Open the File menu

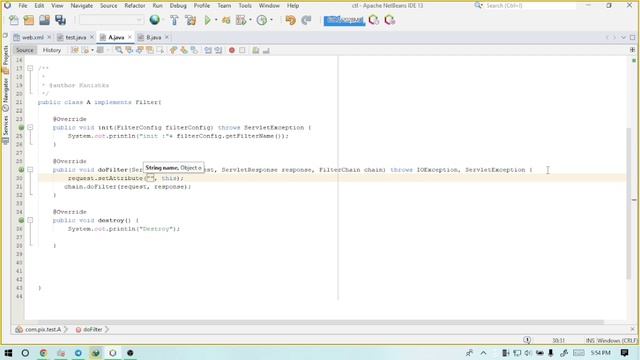click(x=22, y=6)
